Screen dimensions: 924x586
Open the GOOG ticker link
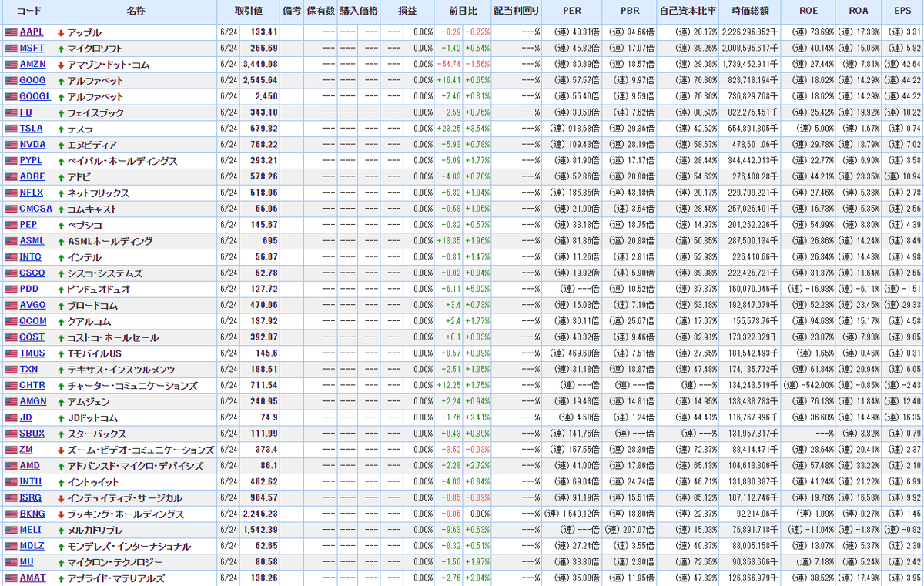pos(32,80)
